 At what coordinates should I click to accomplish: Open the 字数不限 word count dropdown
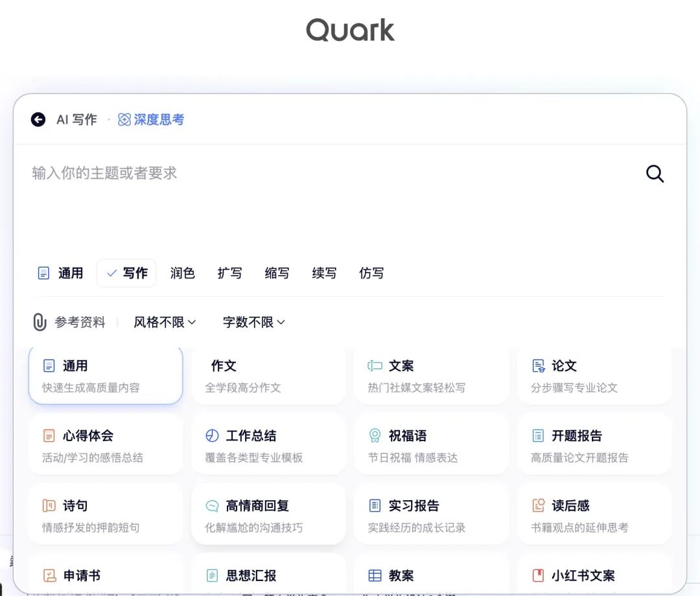coord(252,322)
